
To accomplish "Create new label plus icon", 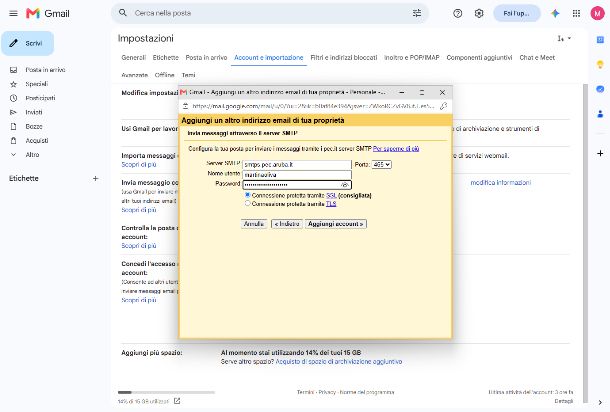I will point(95,179).
